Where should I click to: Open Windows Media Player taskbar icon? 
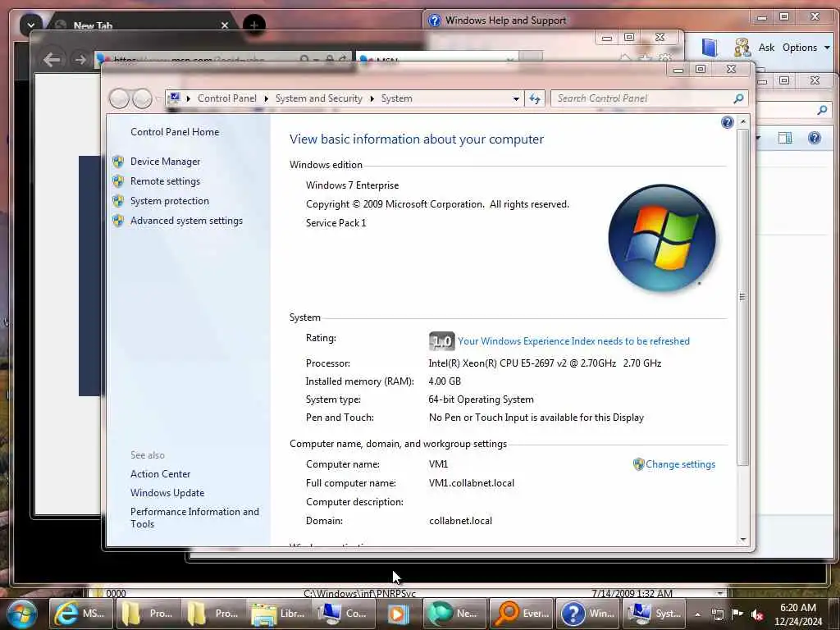pos(398,614)
